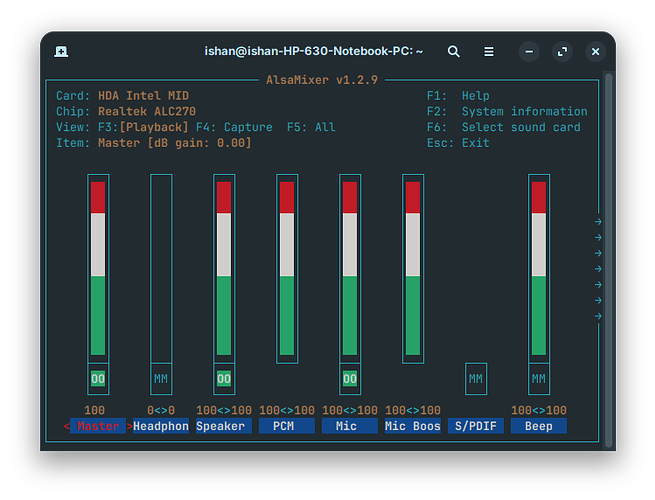The height and width of the screenshot is (500, 655).
Task: Adjust the Master volume bar
Action: 98,269
